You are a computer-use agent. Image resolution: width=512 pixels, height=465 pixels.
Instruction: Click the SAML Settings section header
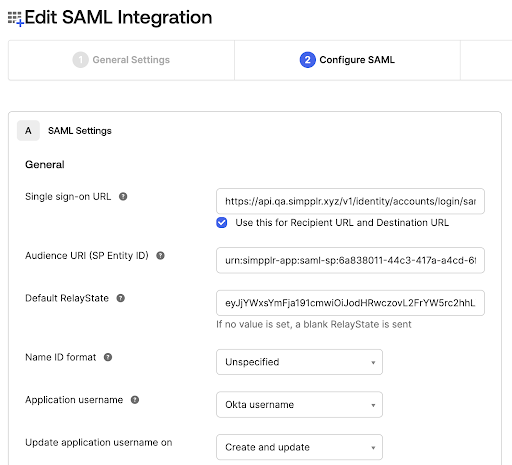[x=80, y=131]
